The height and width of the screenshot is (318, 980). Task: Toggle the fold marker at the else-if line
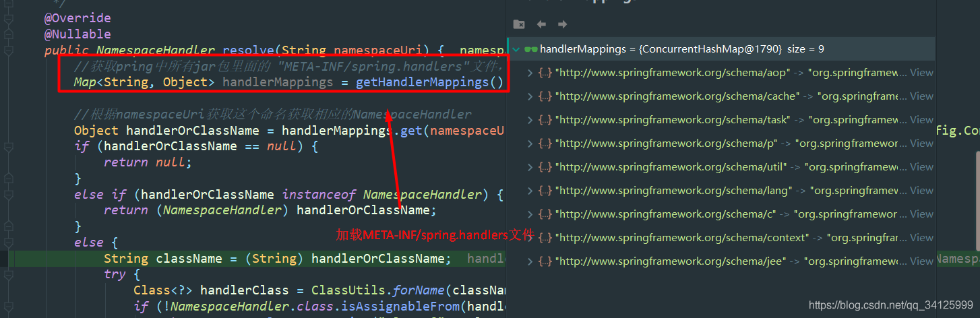[x=8, y=195]
